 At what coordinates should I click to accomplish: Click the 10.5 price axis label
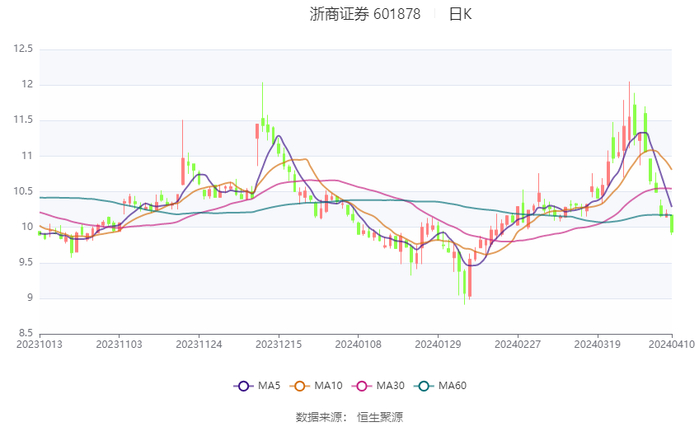coord(22,191)
